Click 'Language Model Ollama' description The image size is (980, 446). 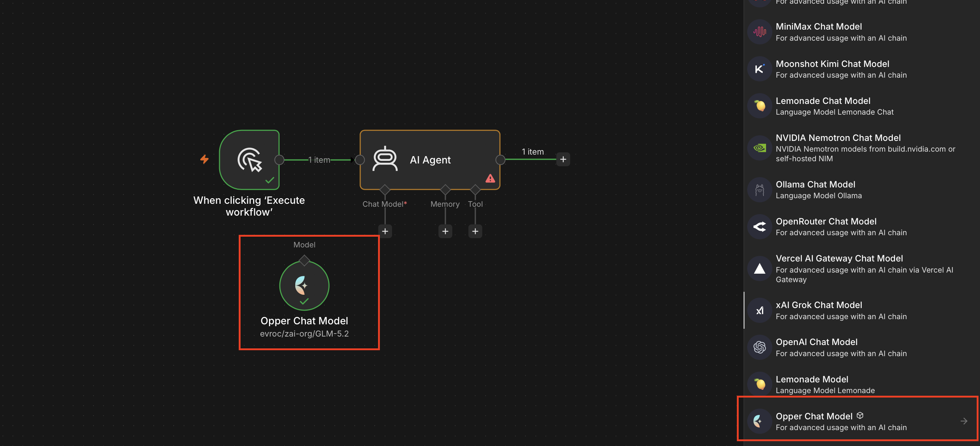(819, 196)
